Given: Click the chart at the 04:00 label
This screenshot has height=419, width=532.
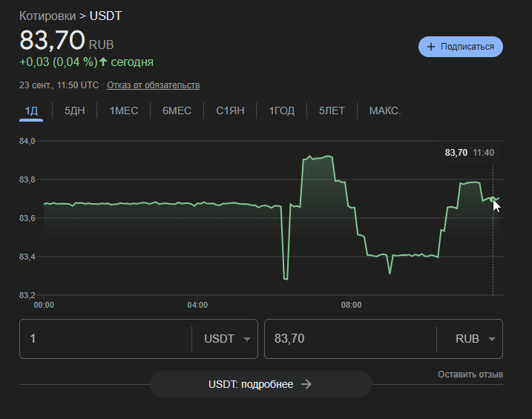Looking at the screenshot, I should tap(197, 305).
